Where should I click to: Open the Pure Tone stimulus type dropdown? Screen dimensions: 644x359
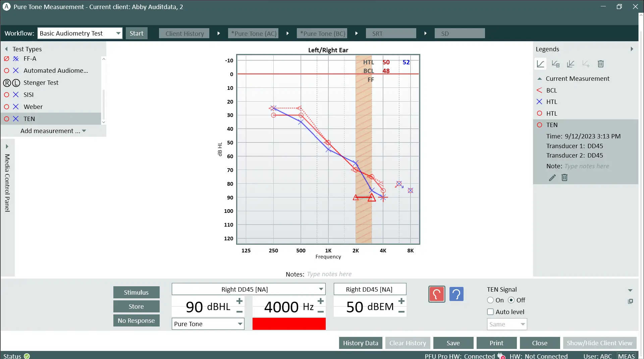click(240, 324)
